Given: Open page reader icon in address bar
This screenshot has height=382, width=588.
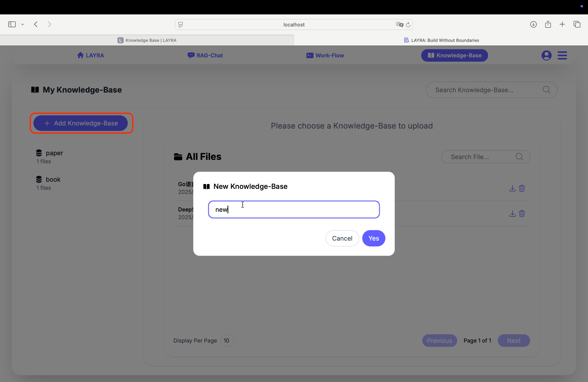Looking at the screenshot, I should [x=181, y=25].
